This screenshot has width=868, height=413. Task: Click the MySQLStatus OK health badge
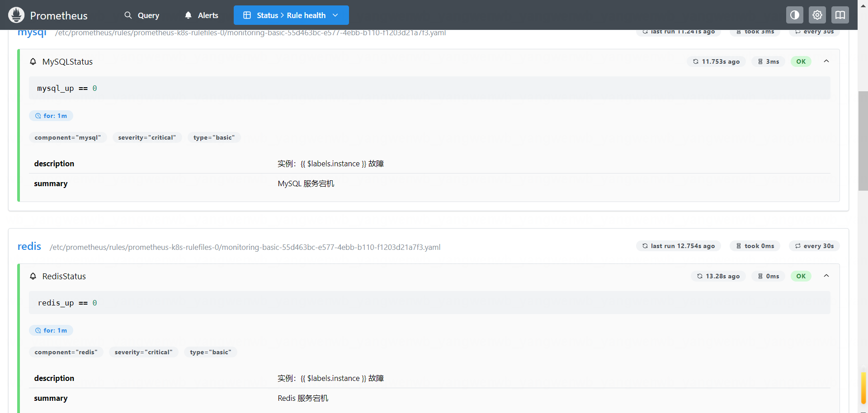coord(801,61)
